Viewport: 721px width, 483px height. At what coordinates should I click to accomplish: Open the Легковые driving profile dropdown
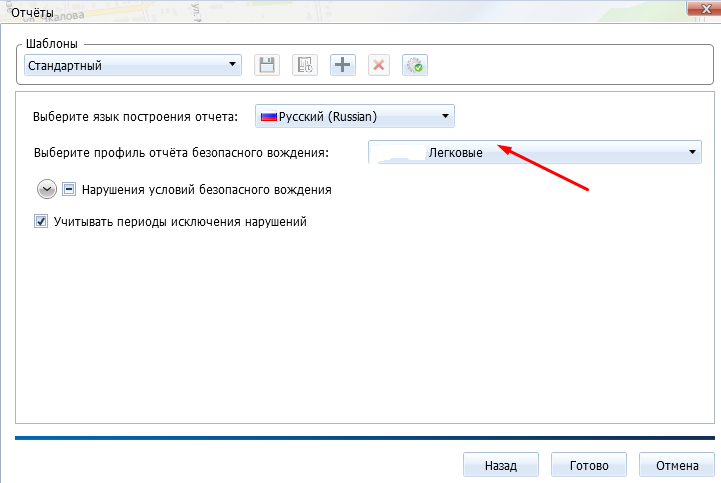pos(692,152)
